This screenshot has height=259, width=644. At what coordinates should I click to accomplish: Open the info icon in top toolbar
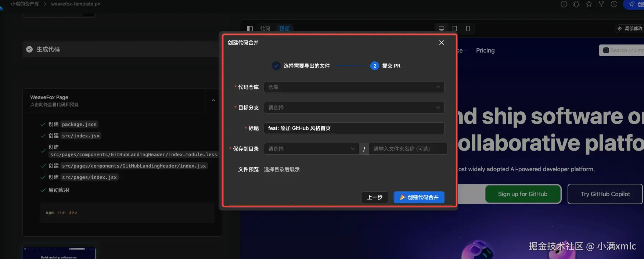564,4
